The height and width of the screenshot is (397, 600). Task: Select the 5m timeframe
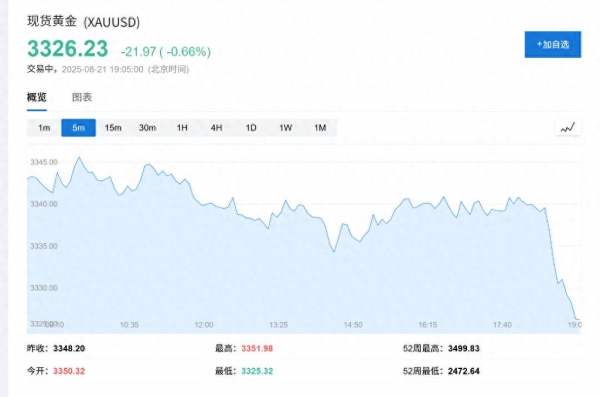[x=78, y=127]
